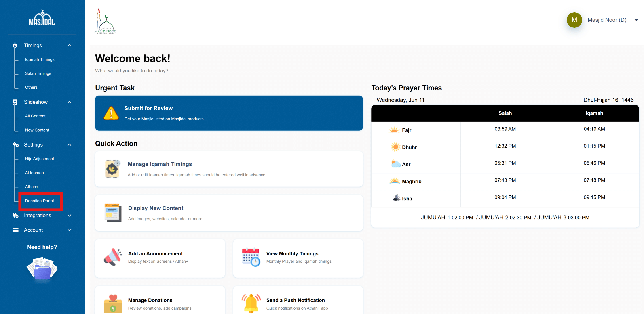Expand the Account sidebar section

[x=70, y=230]
